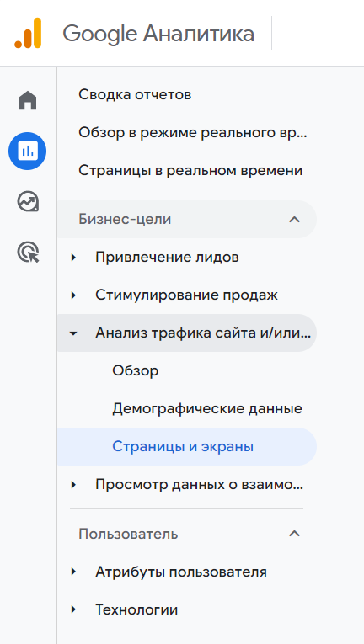Select the Reports bar chart icon
Viewport: 364px width, 644px height.
click(28, 152)
